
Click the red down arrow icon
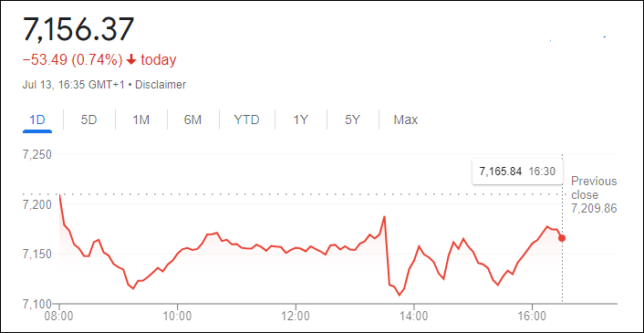pos(131,60)
